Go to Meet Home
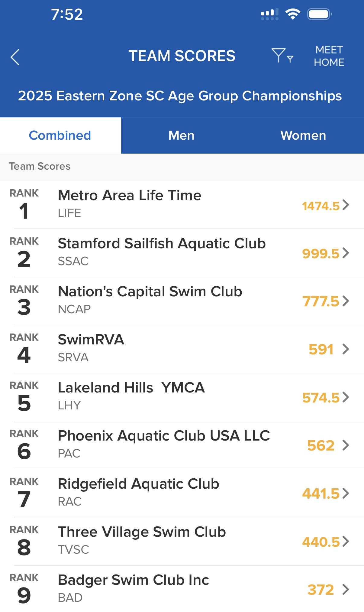Image resolution: width=364 pixels, height=612 pixels. 329,56
